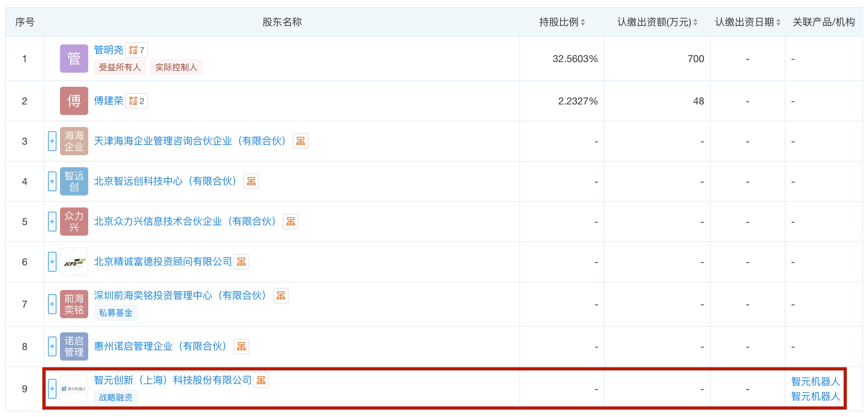Click 管明尧's related companies badge showing 7
This screenshot has height=417, width=868.
(137, 50)
